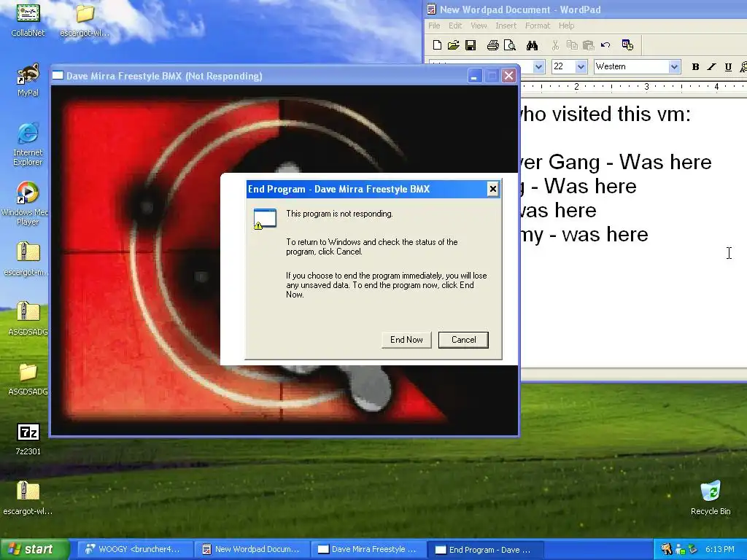This screenshot has width=747, height=560.
Task: Toggle Italic formatting in WordPad
Action: tap(712, 66)
